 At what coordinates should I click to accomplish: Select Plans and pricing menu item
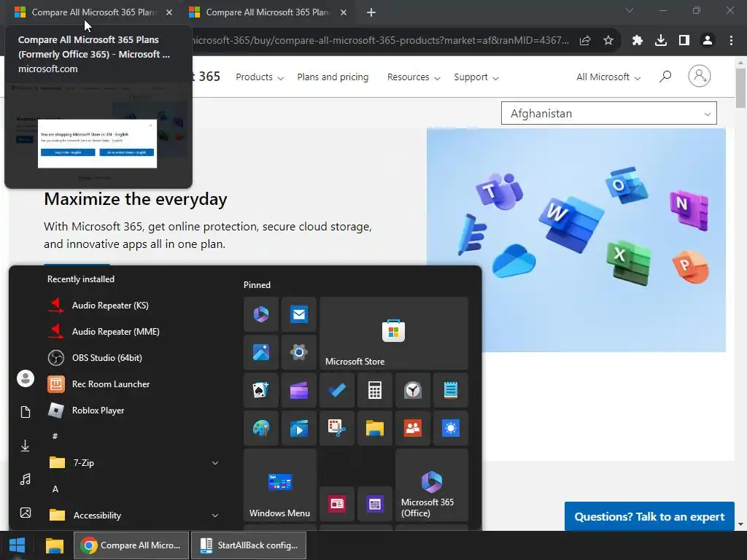(x=333, y=77)
